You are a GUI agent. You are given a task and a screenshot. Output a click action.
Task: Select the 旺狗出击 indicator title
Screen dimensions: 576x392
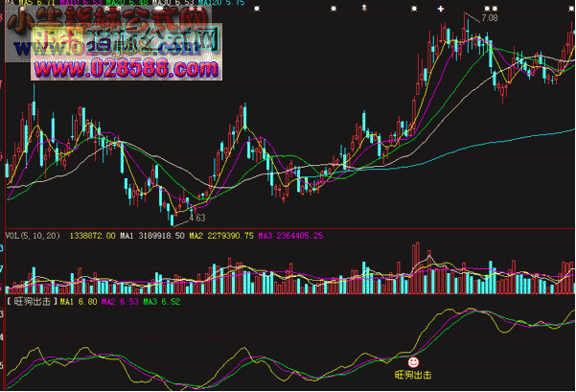31,302
